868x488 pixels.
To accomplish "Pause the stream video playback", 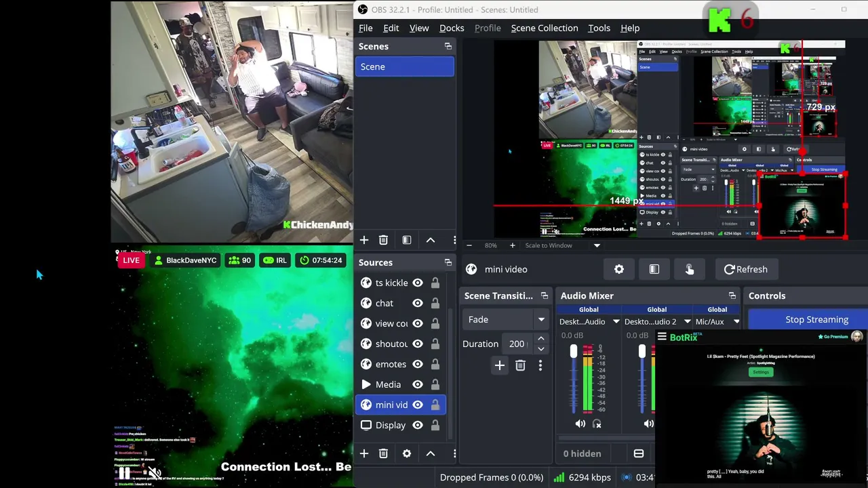I will (x=125, y=473).
